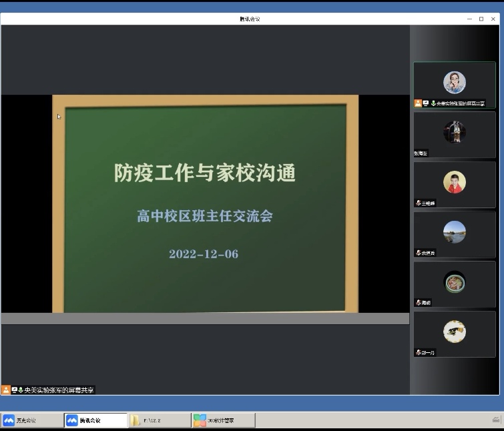Click the orange host icon on presenter tile
Viewport: 504px width, 431px height.
click(418, 103)
